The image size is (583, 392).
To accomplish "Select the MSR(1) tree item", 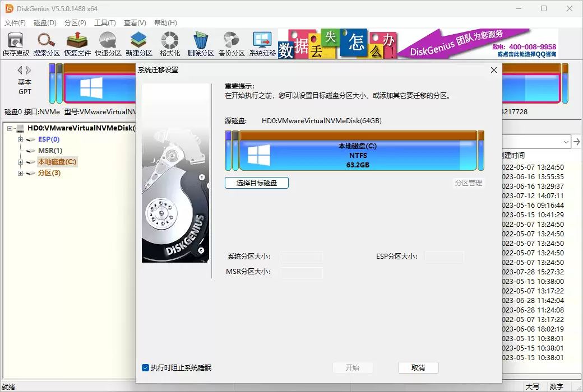I will point(50,151).
